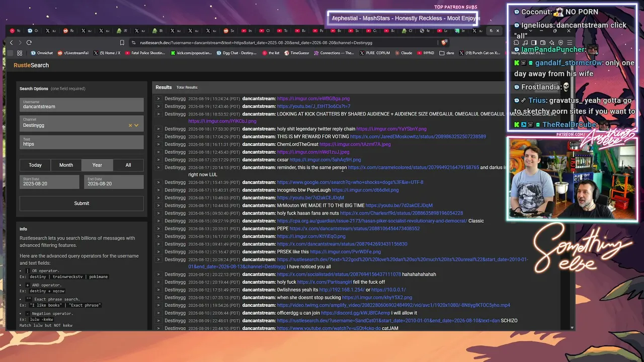Bookmark this page with bookmark icon
The height and width of the screenshot is (362, 644).
click(122, 43)
